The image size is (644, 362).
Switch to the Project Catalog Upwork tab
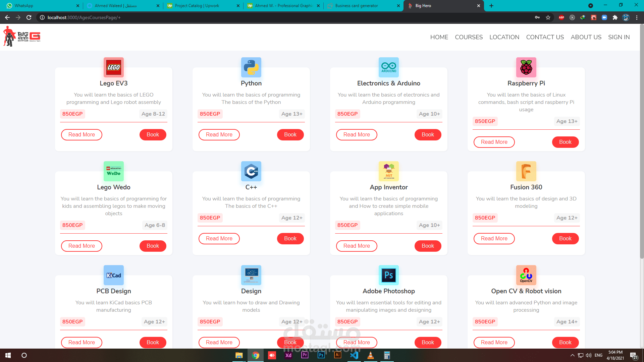coord(197,6)
